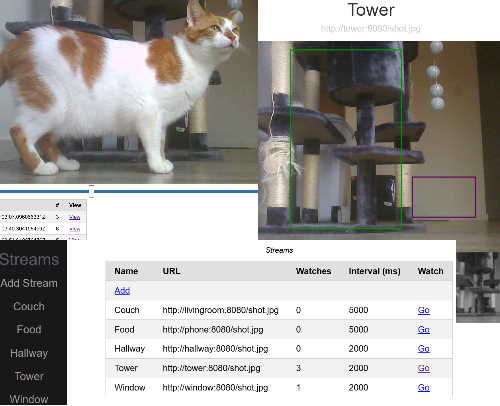This screenshot has width=500, height=406.
Task: Click Go for the Tower stream
Action: click(x=424, y=368)
